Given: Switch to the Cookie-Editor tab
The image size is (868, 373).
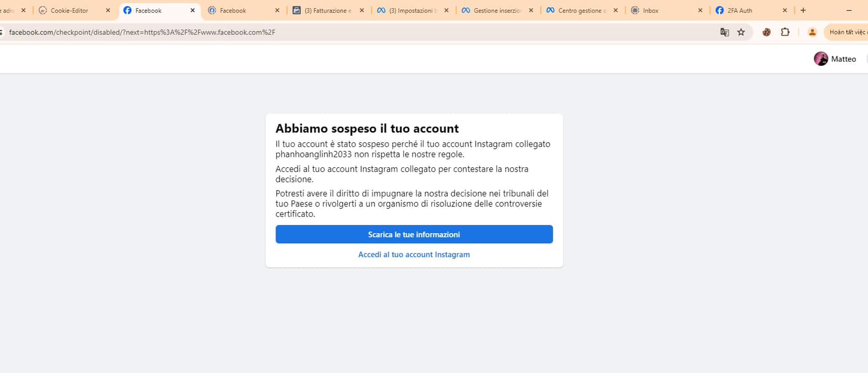Looking at the screenshot, I should click(x=69, y=10).
